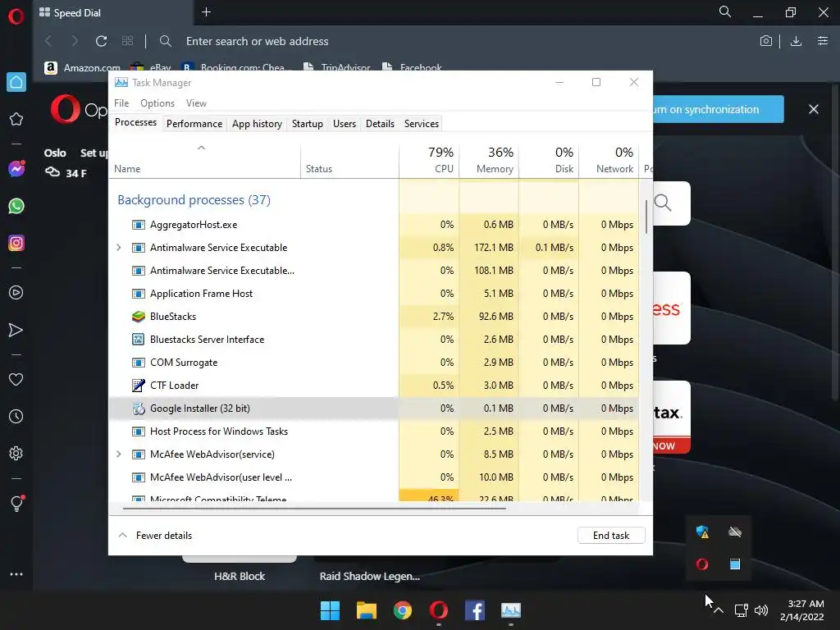Screen dimensions: 840x630
Task: Search tabs in Opera title bar
Action: tap(725, 11)
